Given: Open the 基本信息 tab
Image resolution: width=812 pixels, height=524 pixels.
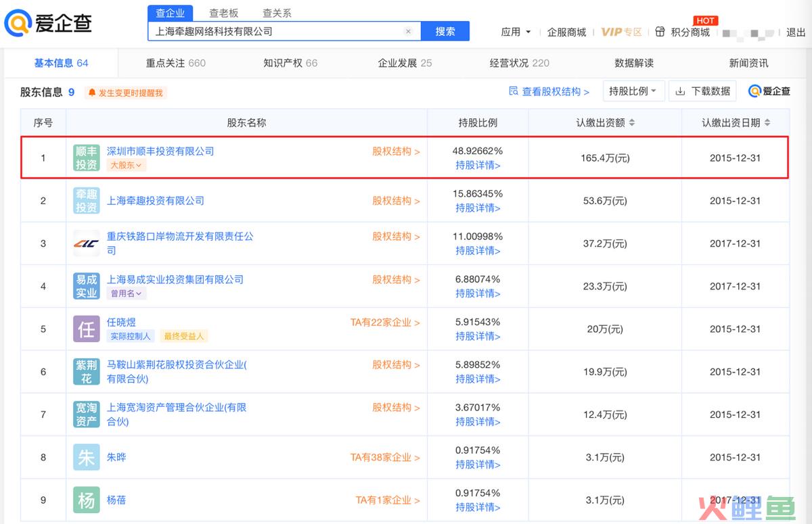Looking at the screenshot, I should coord(62,63).
